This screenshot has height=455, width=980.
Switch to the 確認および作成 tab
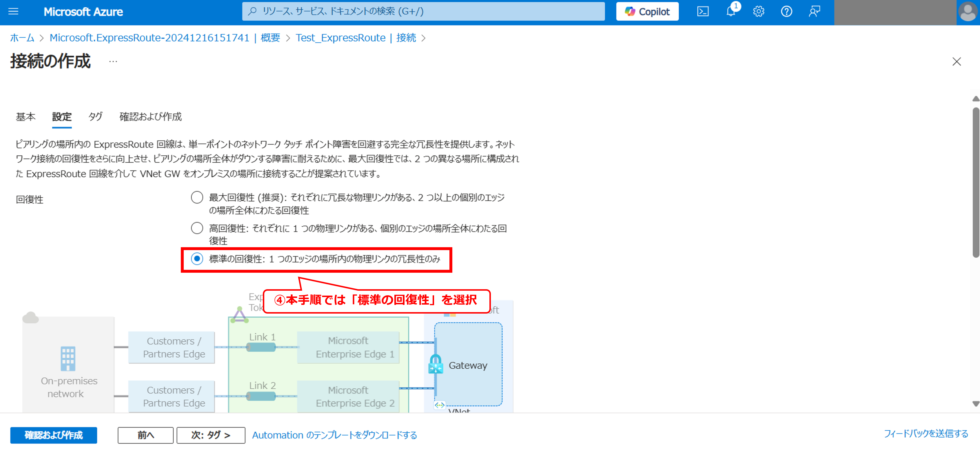pyautogui.click(x=151, y=117)
